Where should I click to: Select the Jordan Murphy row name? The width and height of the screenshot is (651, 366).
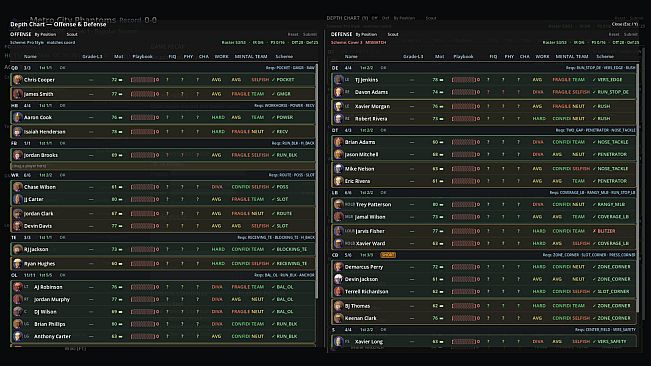point(52,300)
